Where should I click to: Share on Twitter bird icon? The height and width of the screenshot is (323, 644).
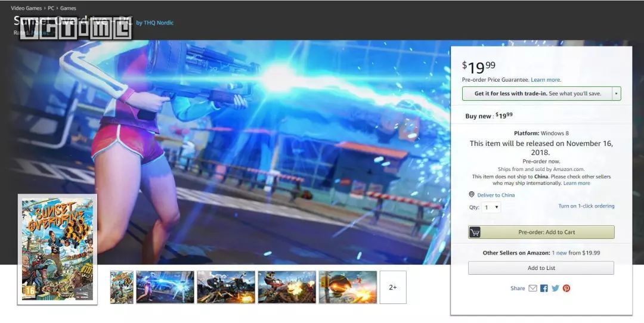point(555,288)
